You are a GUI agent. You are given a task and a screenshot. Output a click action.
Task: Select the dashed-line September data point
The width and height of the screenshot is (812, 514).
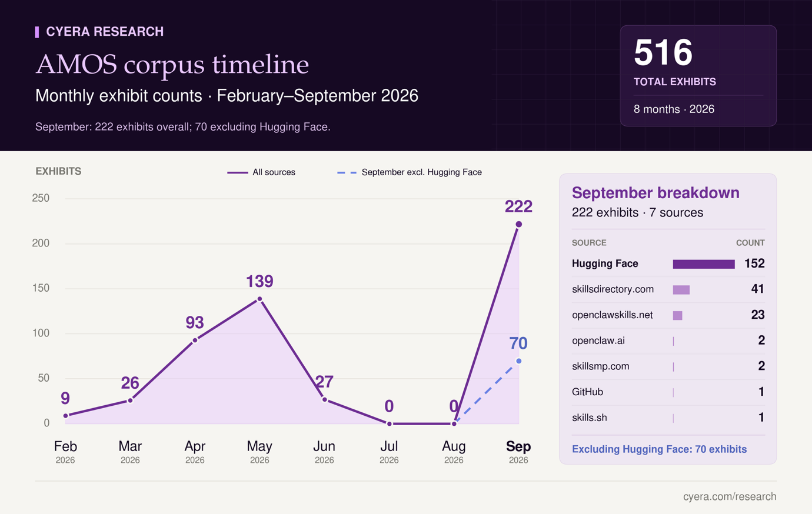tap(518, 361)
